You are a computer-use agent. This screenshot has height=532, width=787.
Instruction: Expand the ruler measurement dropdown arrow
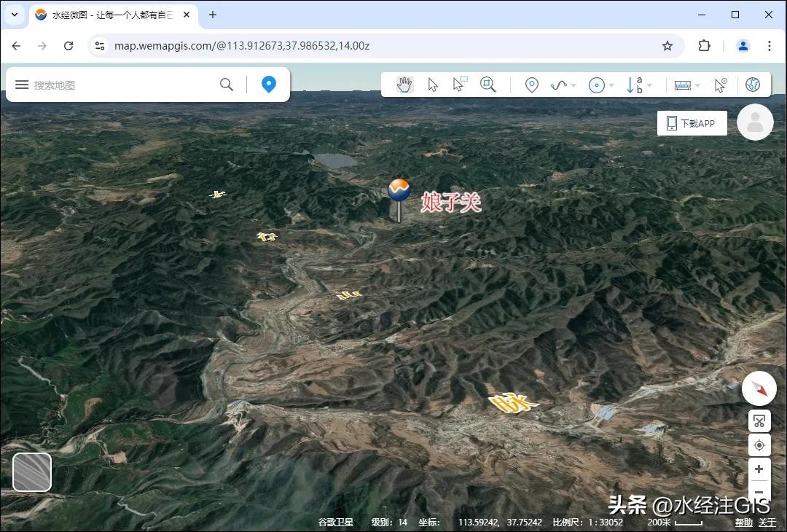tap(697, 85)
